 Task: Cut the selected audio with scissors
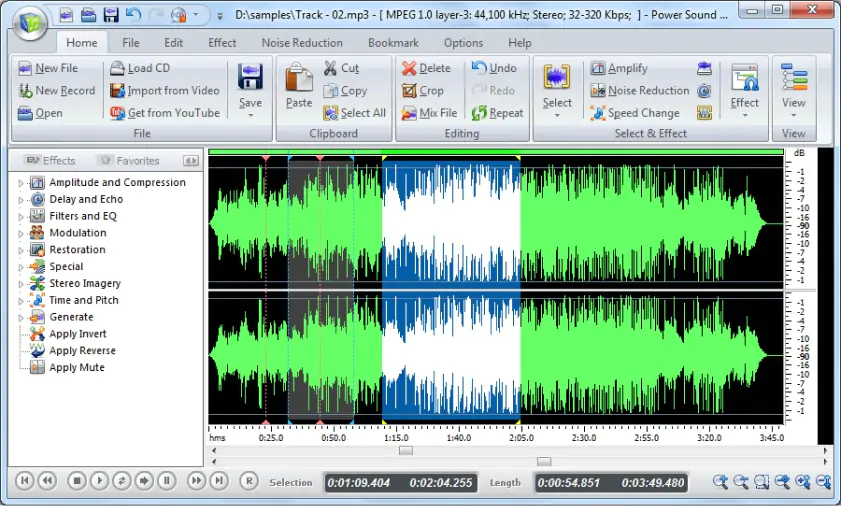[x=342, y=68]
